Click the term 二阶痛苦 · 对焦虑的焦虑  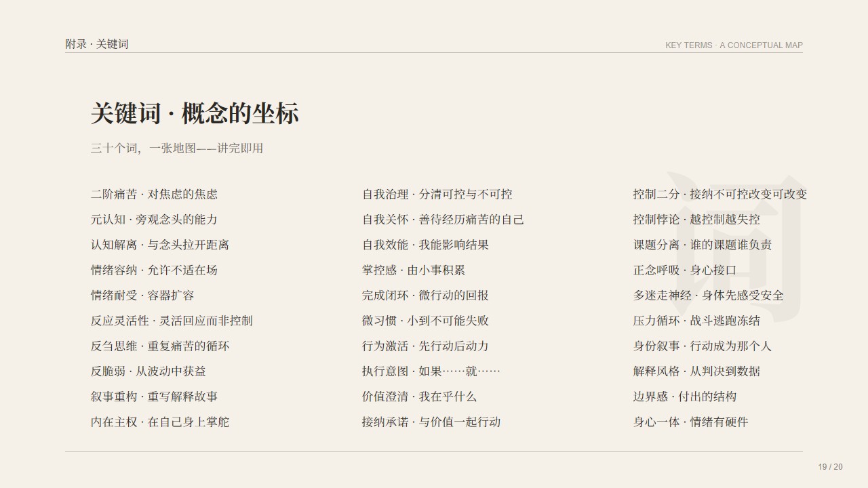pyautogui.click(x=154, y=195)
